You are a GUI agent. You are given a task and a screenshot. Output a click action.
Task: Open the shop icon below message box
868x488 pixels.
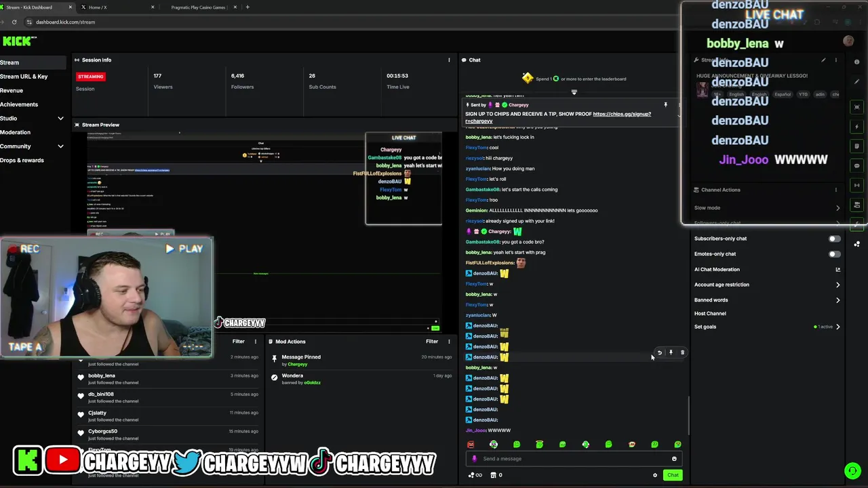point(494,475)
